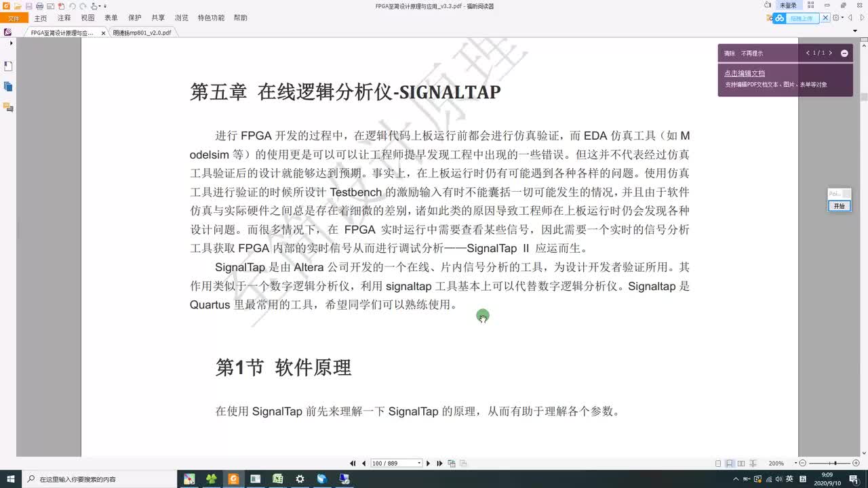Jump to the last page

(x=439, y=464)
